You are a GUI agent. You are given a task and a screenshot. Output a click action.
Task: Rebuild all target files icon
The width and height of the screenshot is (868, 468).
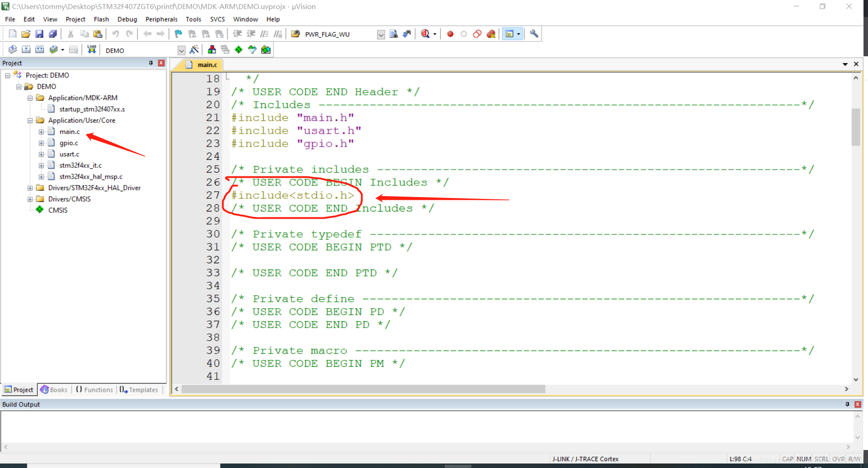40,49
